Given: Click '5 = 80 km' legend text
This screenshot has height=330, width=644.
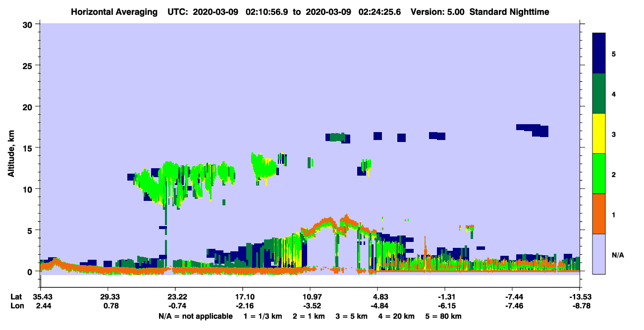Looking at the screenshot, I should tap(444, 316).
